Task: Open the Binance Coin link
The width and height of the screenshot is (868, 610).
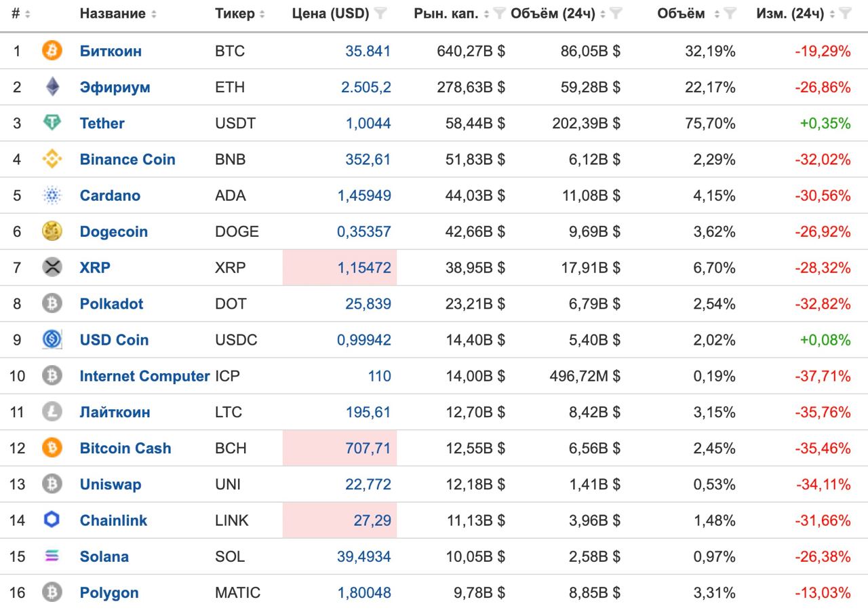Action: 127,159
